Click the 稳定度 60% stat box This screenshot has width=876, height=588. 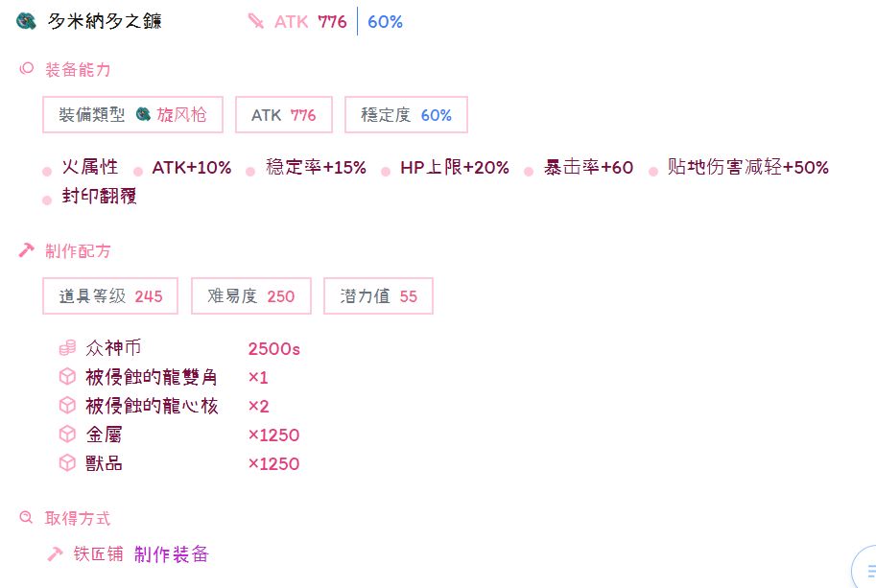406,115
